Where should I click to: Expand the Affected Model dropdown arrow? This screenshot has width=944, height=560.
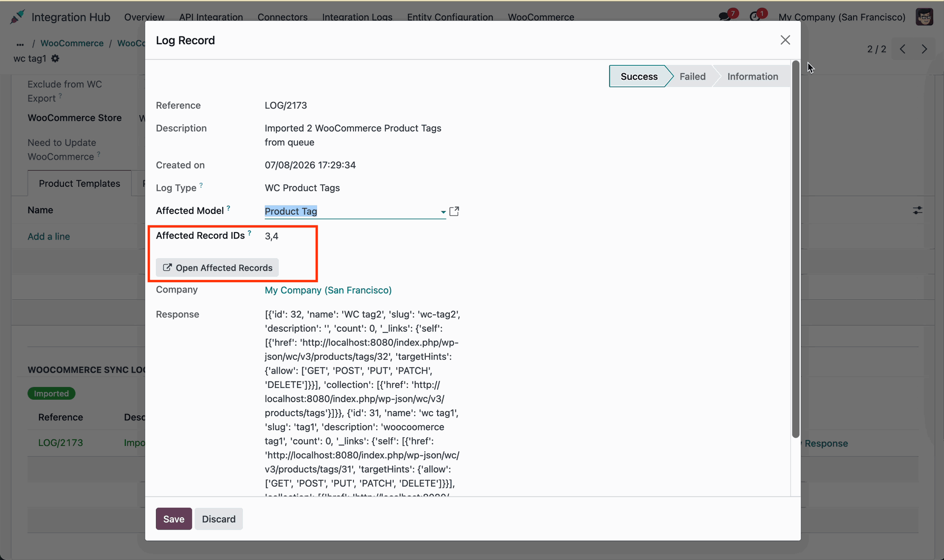click(x=443, y=212)
